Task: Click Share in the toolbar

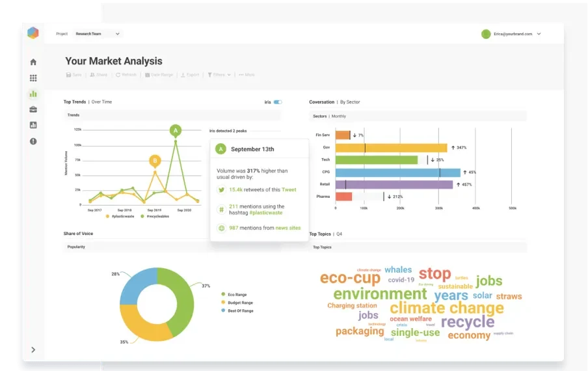Action: (99, 75)
